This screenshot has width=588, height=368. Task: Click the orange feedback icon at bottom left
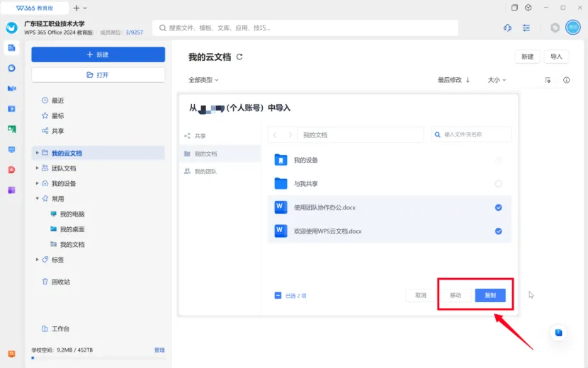pyautogui.click(x=11, y=354)
